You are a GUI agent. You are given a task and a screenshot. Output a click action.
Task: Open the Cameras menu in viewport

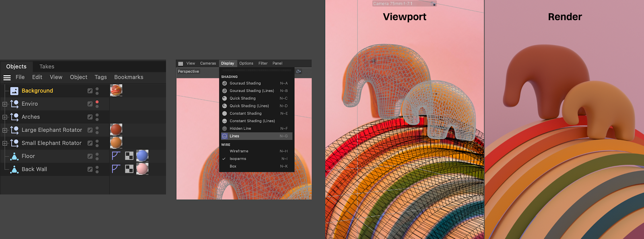pos(208,64)
